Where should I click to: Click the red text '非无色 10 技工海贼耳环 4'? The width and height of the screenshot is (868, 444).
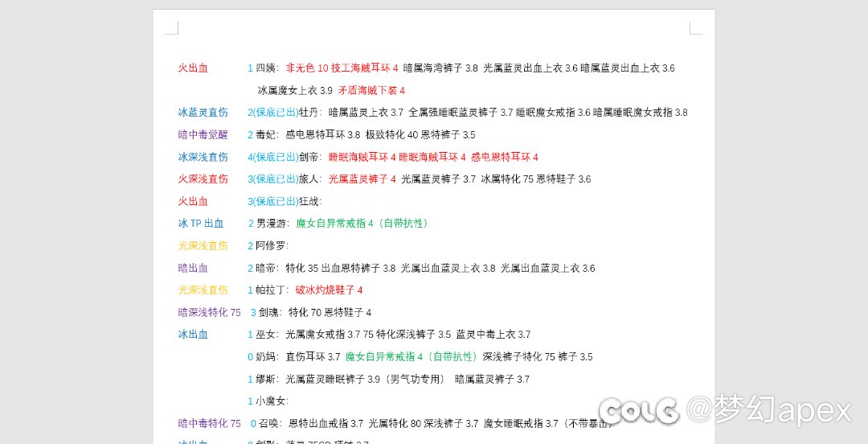pyautogui.click(x=342, y=68)
